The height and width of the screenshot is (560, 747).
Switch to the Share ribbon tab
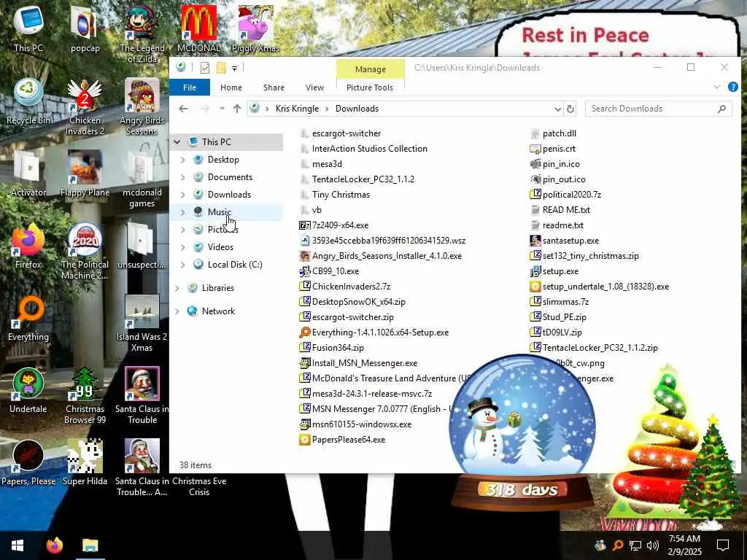pos(274,87)
